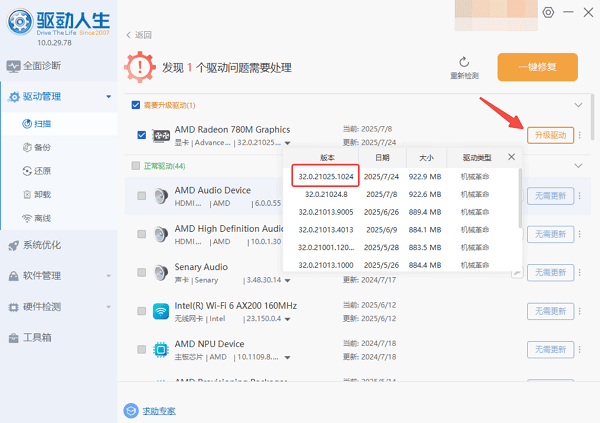Click the AMD Audio Device speaker icon
Screen dimensions: 600x423
(x=161, y=196)
